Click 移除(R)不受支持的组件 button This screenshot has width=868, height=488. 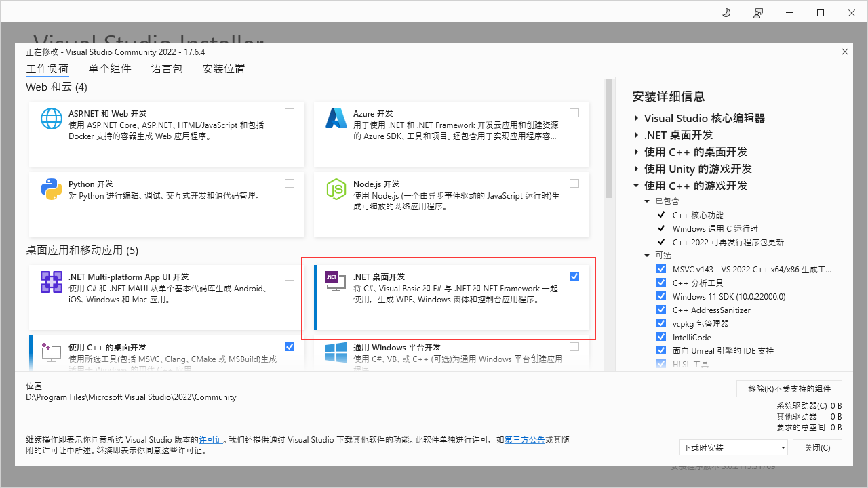[789, 388]
